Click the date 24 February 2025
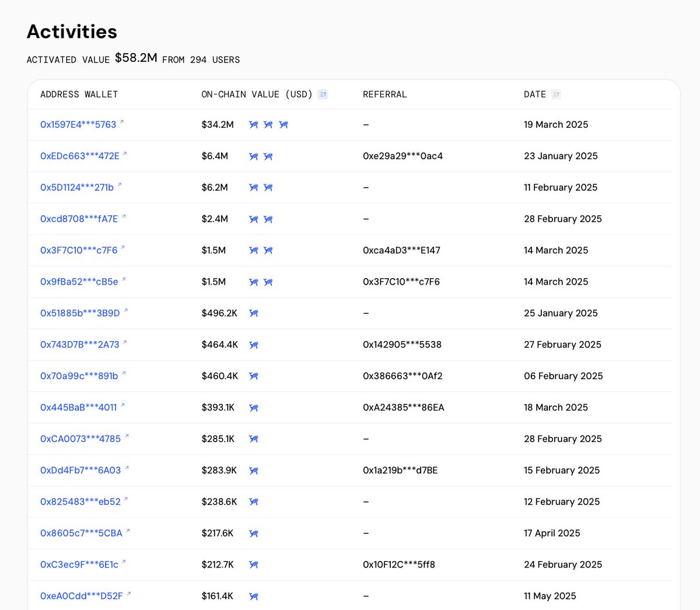700x610 pixels. 563,565
